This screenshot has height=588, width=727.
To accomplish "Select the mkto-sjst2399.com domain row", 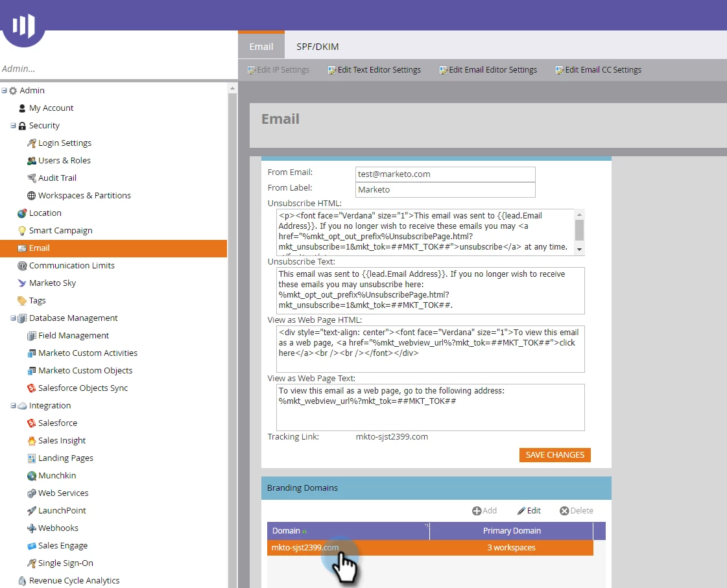I will tap(430, 548).
